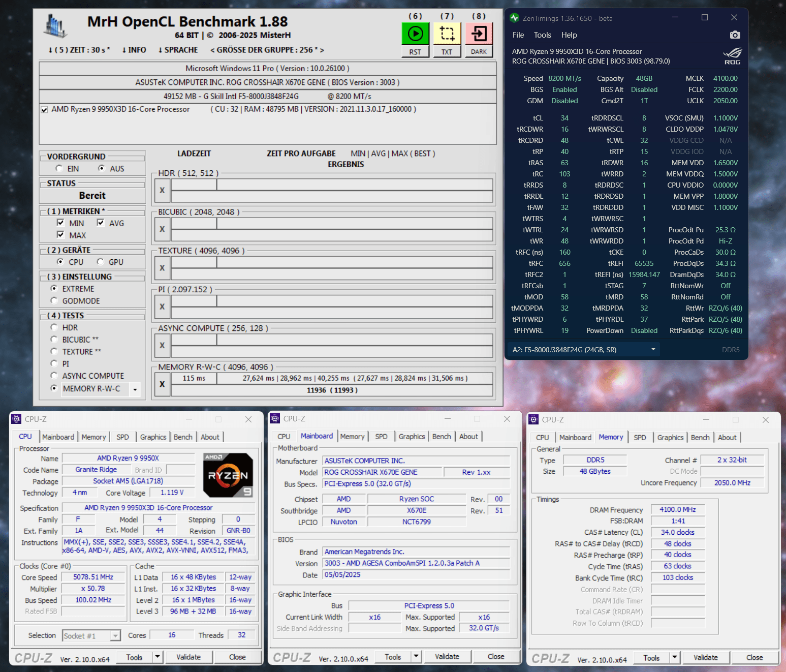The height and width of the screenshot is (672, 786).
Task: Select the BICUBIC test radio button
Action: (54, 339)
